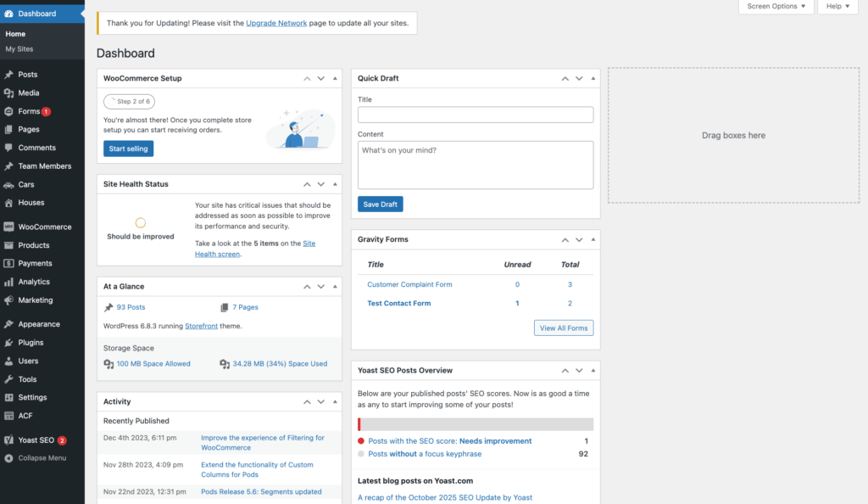Click the Start selling button
Viewport: 868px width, 504px height.
pyautogui.click(x=128, y=148)
